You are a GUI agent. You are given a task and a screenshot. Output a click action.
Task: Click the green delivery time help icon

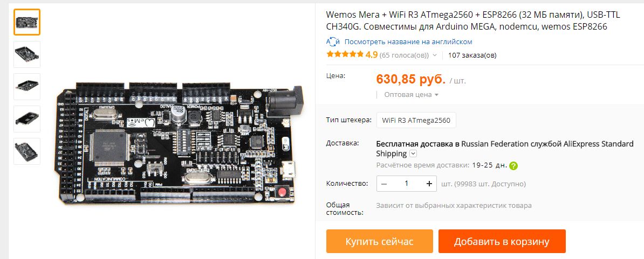tap(513, 166)
